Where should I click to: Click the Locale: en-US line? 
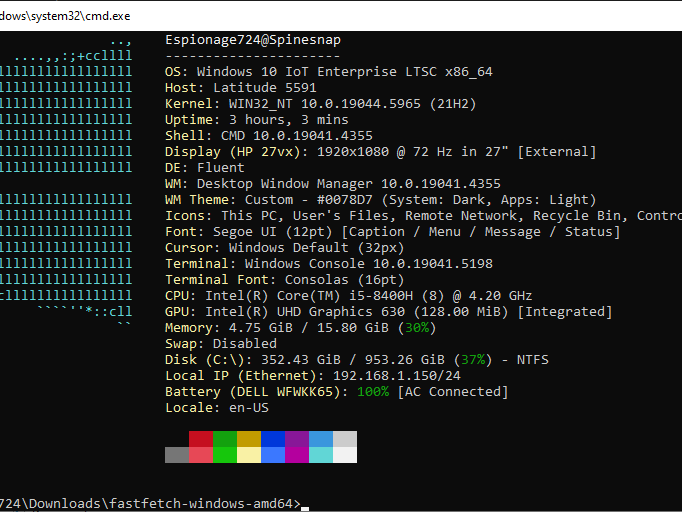pyautogui.click(x=217, y=408)
